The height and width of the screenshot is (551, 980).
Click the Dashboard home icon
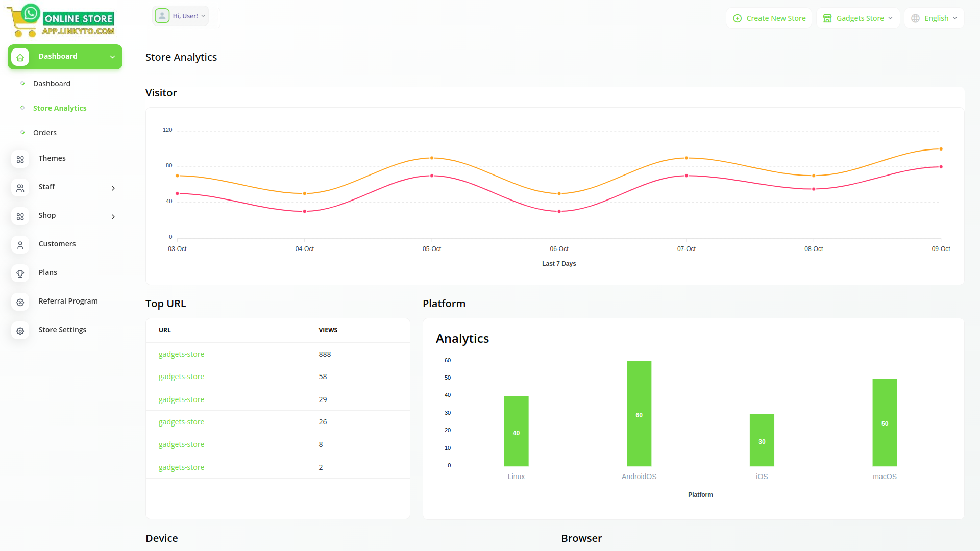20,57
